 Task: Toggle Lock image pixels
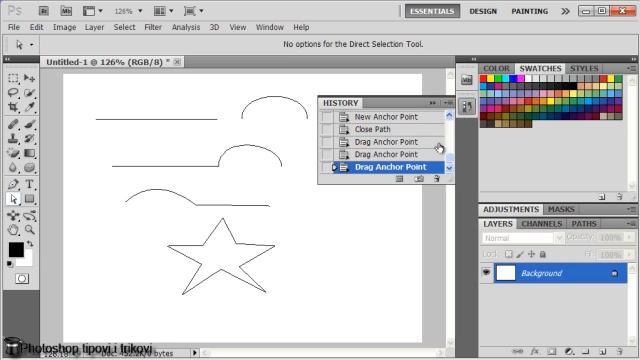[520, 254]
